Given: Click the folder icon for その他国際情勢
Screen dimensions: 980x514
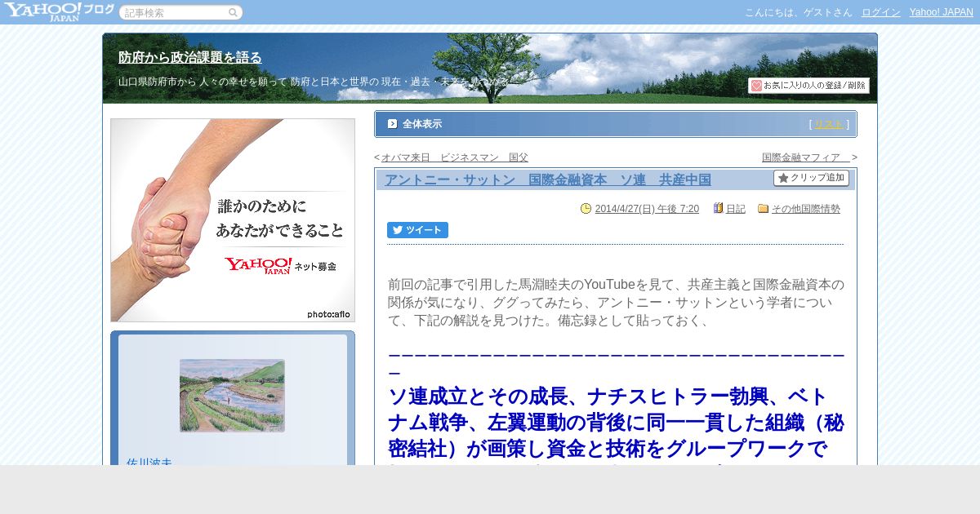Looking at the screenshot, I should point(764,209).
